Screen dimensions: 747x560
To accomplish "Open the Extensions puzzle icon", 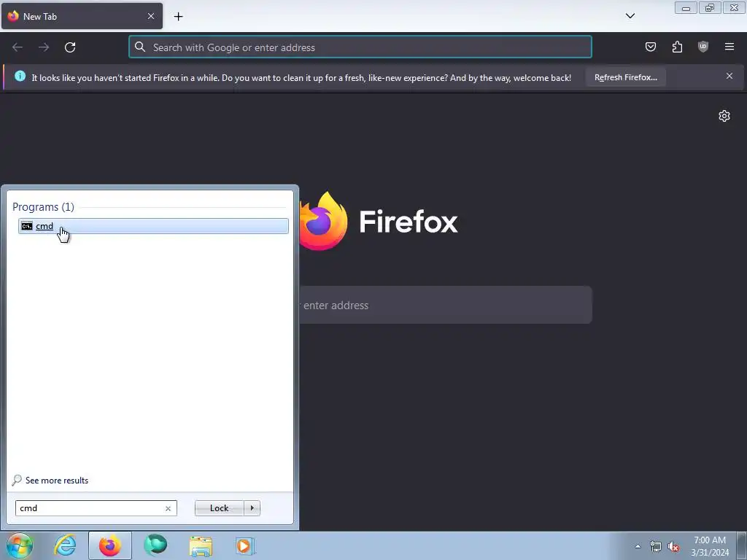I will (677, 47).
